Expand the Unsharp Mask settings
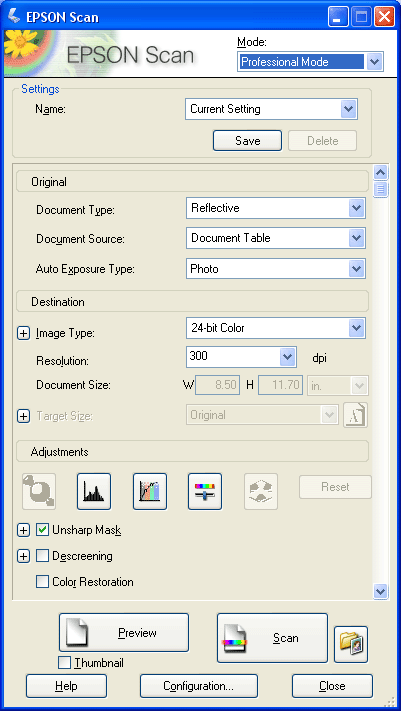The height and width of the screenshot is (711, 401). [x=23, y=530]
